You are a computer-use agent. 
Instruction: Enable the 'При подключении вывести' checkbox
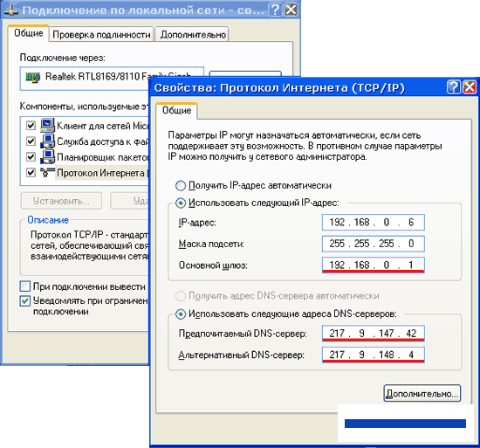click(25, 286)
